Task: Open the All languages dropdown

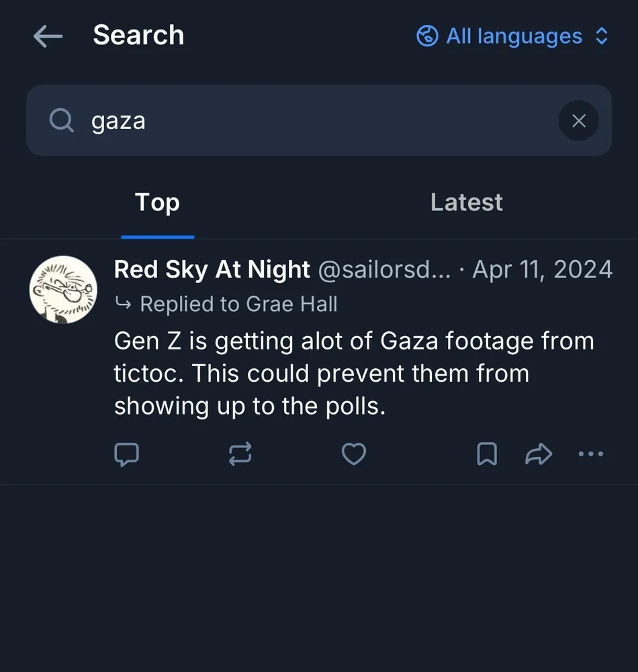Action: [x=514, y=36]
